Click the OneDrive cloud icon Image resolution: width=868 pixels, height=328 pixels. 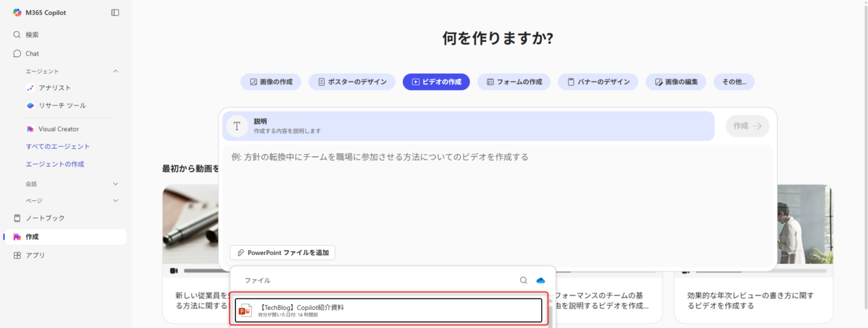(540, 280)
